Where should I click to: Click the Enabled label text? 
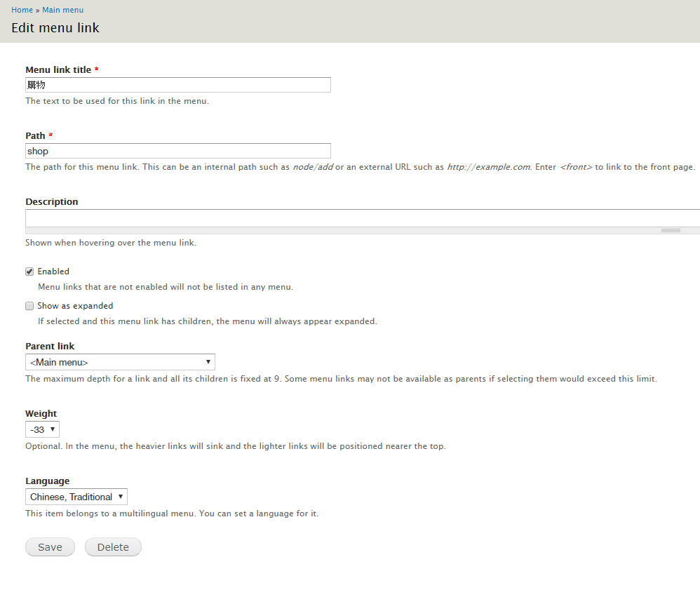coord(53,271)
